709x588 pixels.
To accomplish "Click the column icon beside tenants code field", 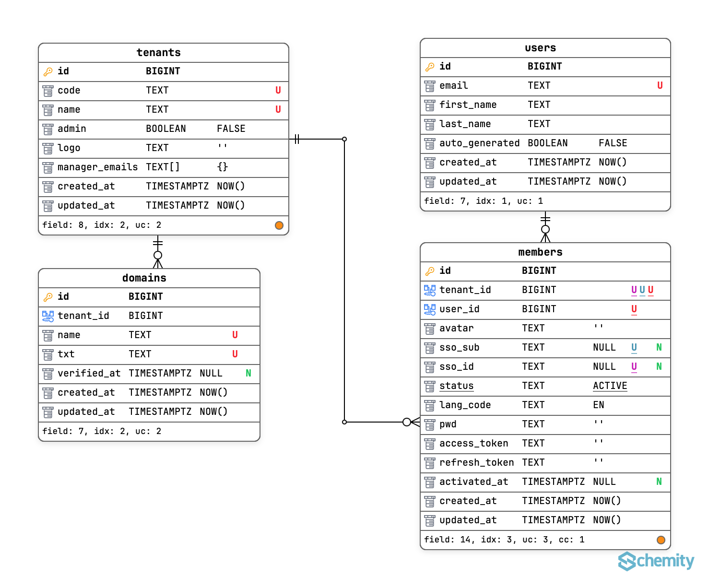I will point(48,91).
